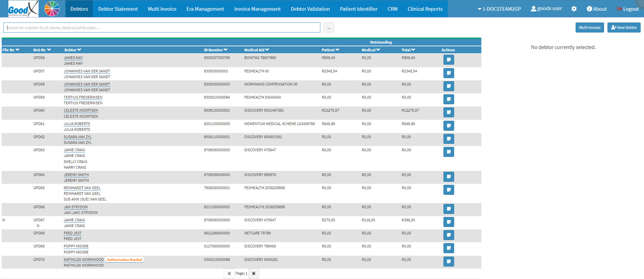Viewport: 644px width, 279px height.
Task: Sort by the Deb Nr. column
Action: [42, 50]
